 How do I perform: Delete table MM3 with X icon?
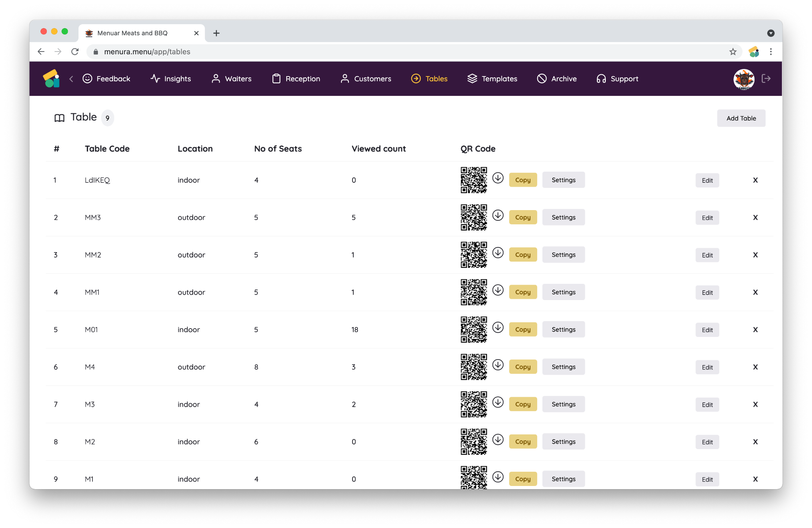[x=755, y=217]
